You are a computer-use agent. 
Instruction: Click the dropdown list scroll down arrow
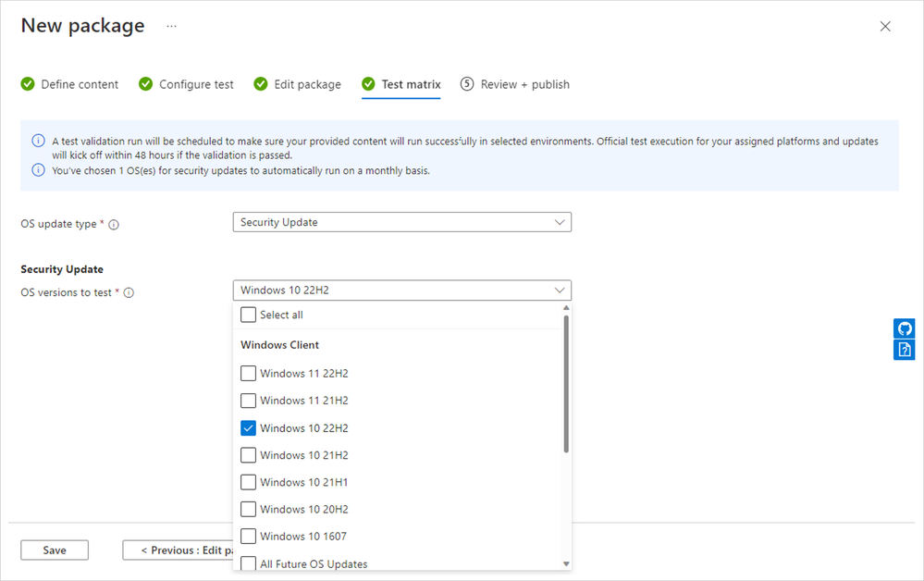pyautogui.click(x=566, y=564)
